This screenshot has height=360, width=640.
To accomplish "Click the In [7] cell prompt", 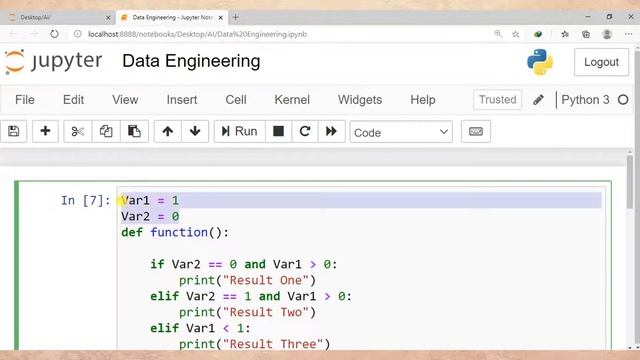I will tap(85, 200).
